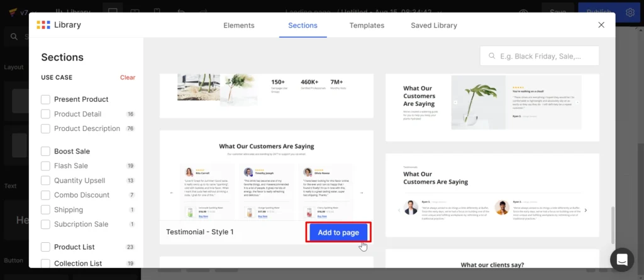This screenshot has width=644, height=280.
Task: Click the Add to page button
Action: pyautogui.click(x=338, y=232)
